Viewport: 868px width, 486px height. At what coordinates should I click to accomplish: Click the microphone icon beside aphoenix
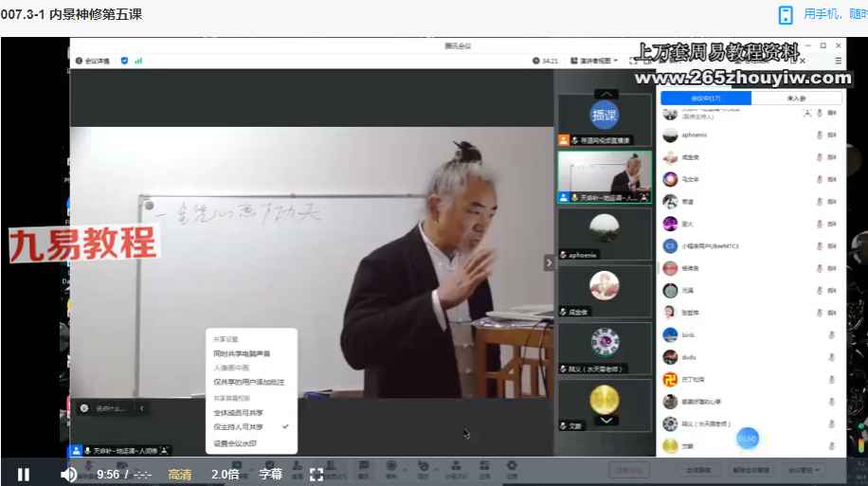click(819, 135)
